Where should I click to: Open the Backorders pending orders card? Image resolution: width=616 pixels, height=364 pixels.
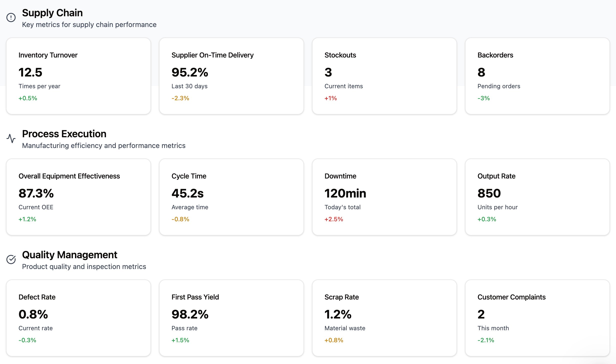coord(537,76)
